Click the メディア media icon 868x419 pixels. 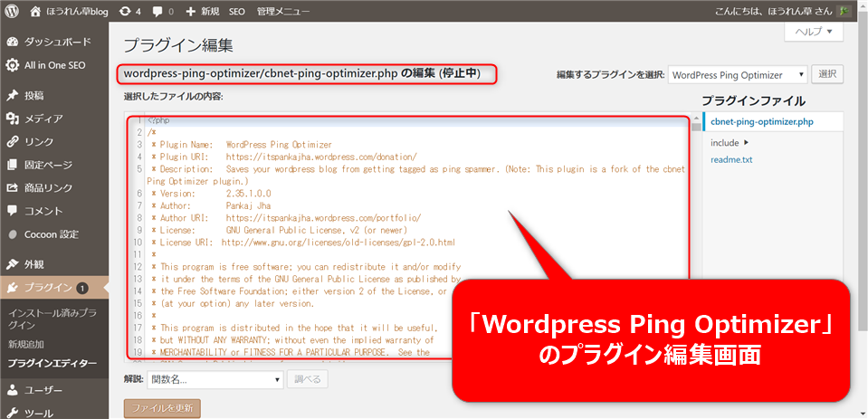tap(12, 119)
